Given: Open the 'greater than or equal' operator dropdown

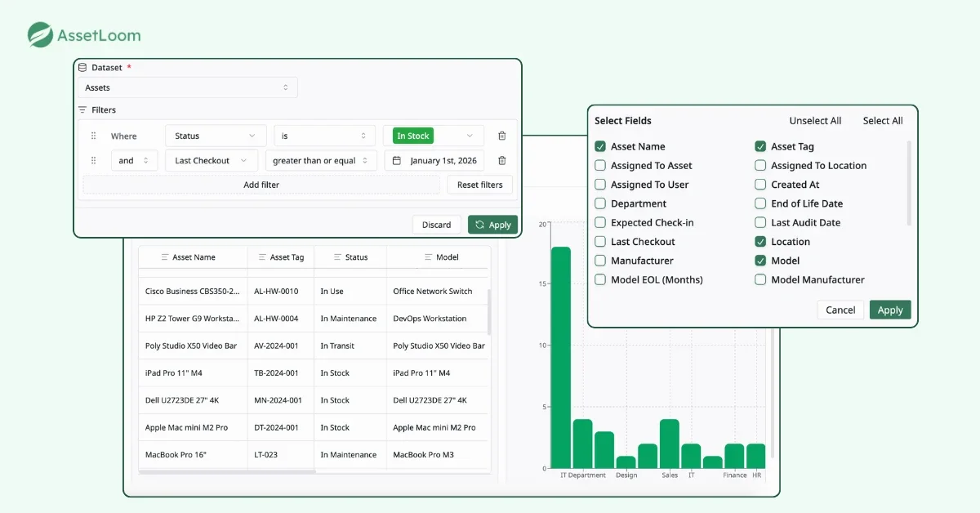Looking at the screenshot, I should [x=321, y=160].
